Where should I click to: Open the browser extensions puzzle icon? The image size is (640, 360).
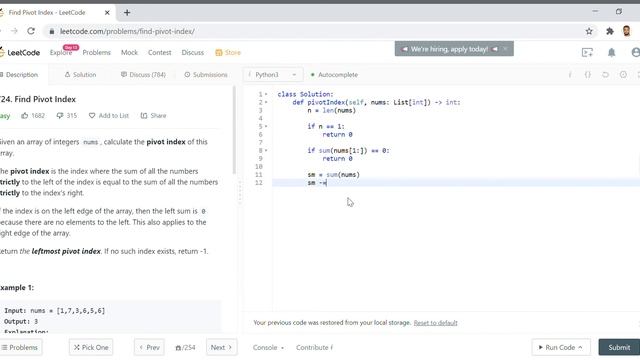coord(610,31)
